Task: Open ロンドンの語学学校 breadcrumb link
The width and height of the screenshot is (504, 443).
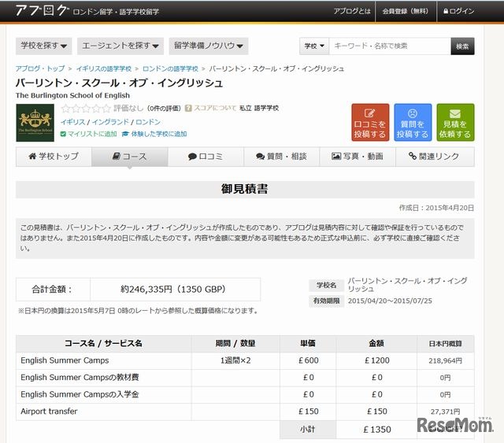Action: [x=170, y=68]
